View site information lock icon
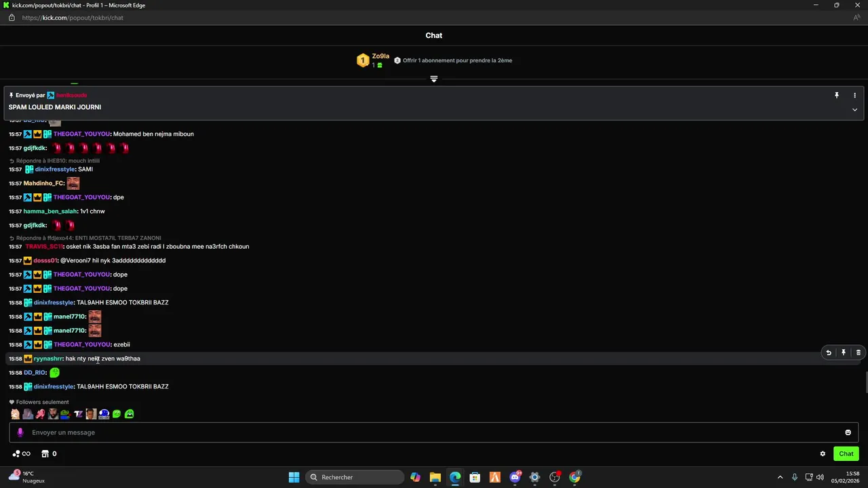The width and height of the screenshot is (868, 488). 12,18
